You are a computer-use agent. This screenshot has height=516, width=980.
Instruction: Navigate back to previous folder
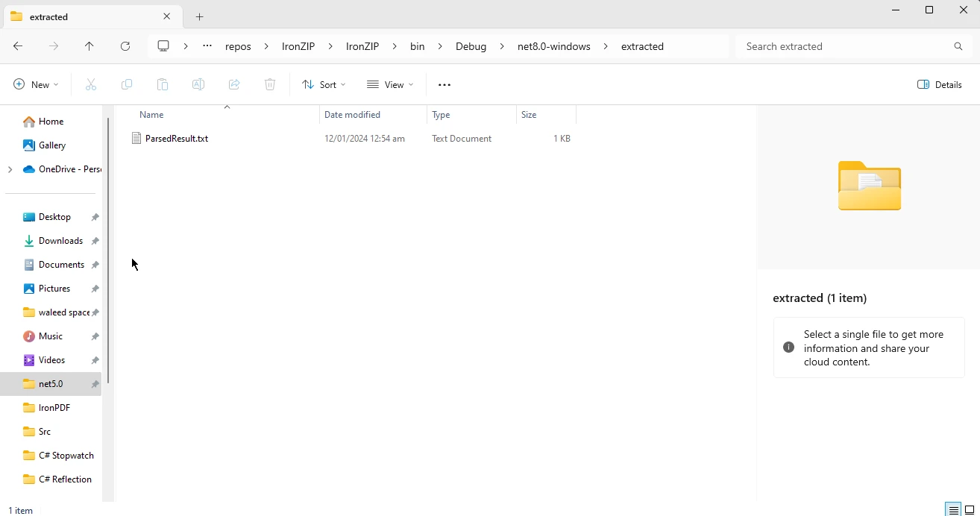point(18,46)
